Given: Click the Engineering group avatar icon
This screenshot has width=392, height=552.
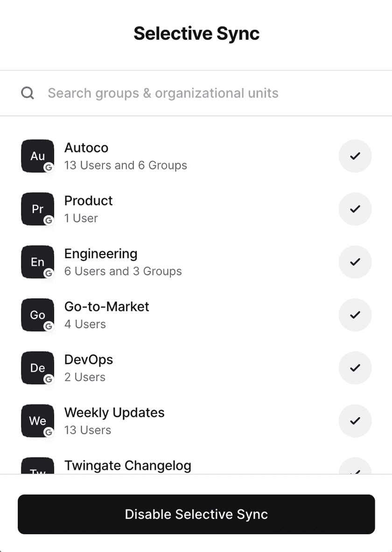Looking at the screenshot, I should (37, 262).
